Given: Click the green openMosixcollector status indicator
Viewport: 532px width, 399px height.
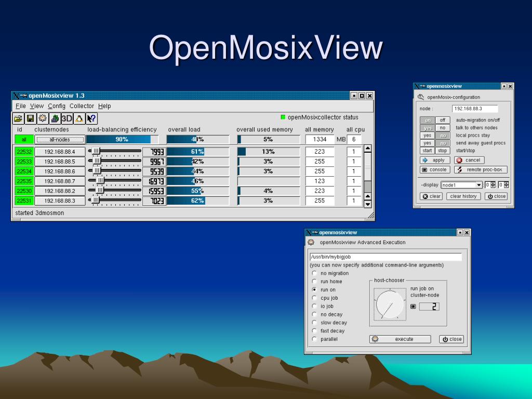Looking at the screenshot, I should [x=283, y=117].
